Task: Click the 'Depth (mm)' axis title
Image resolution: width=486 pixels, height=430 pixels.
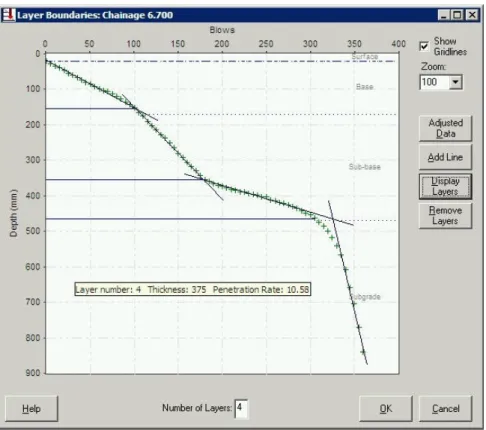Action: [x=13, y=213]
